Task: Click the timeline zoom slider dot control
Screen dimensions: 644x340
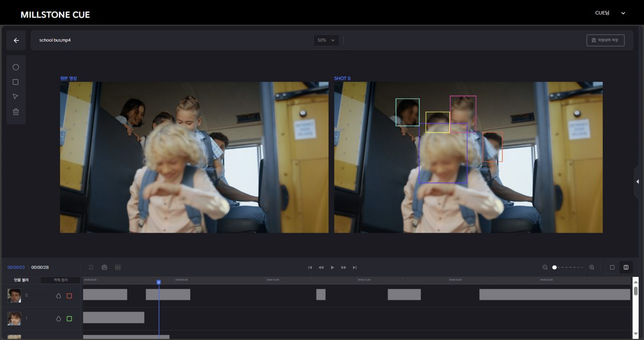Action: coord(554,267)
